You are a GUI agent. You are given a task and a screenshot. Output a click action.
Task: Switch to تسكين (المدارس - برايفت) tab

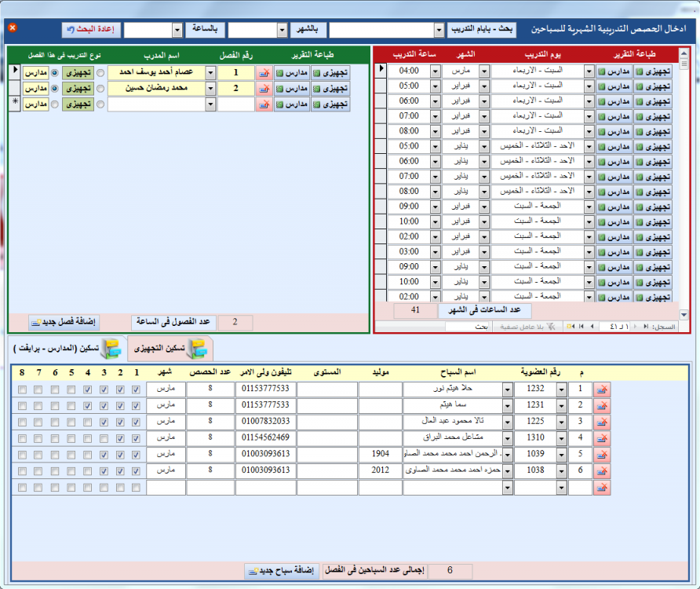tap(67, 348)
